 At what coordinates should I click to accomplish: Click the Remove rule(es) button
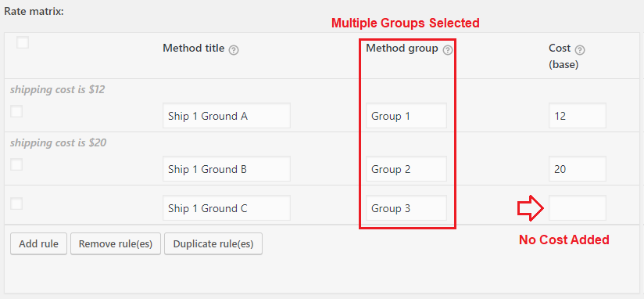click(x=116, y=244)
